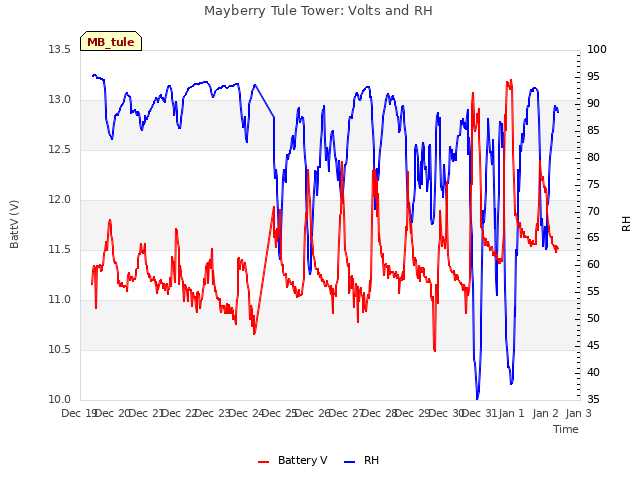This screenshot has height=480, width=640.
Task: Toggle the RH legend entry
Action: pyautogui.click(x=362, y=460)
